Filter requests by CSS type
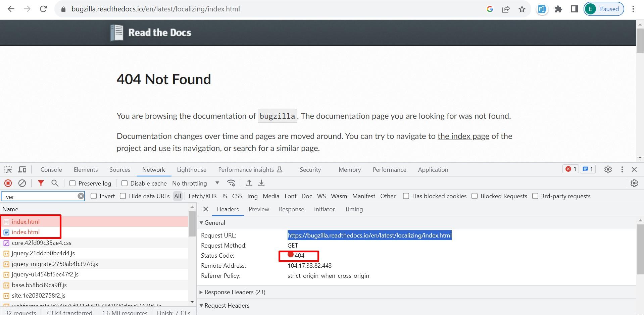 tap(237, 196)
